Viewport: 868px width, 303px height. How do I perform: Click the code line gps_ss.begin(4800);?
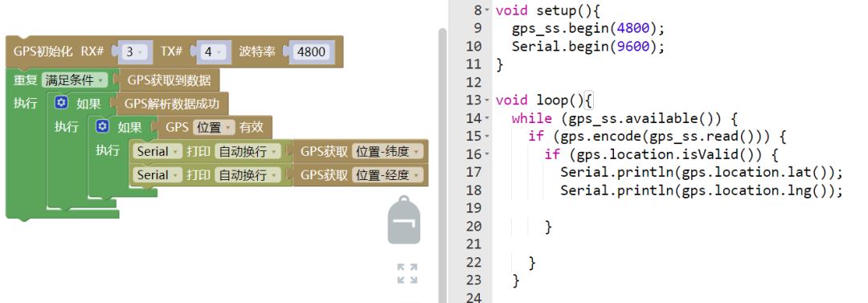[x=588, y=28]
